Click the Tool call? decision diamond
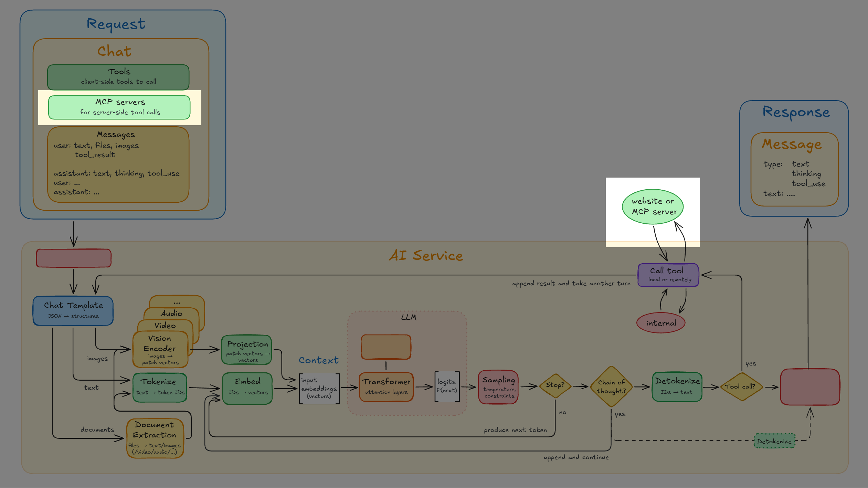This screenshot has width=868, height=488. [741, 386]
